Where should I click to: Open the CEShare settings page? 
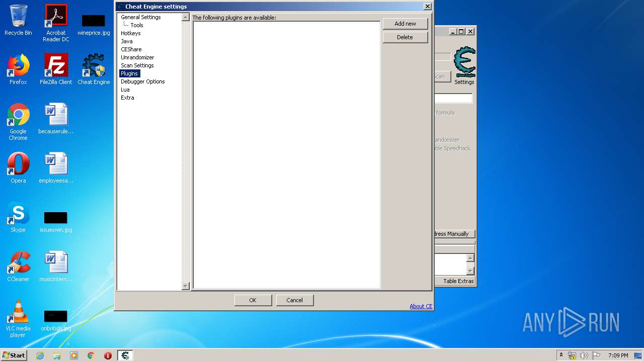pyautogui.click(x=131, y=49)
